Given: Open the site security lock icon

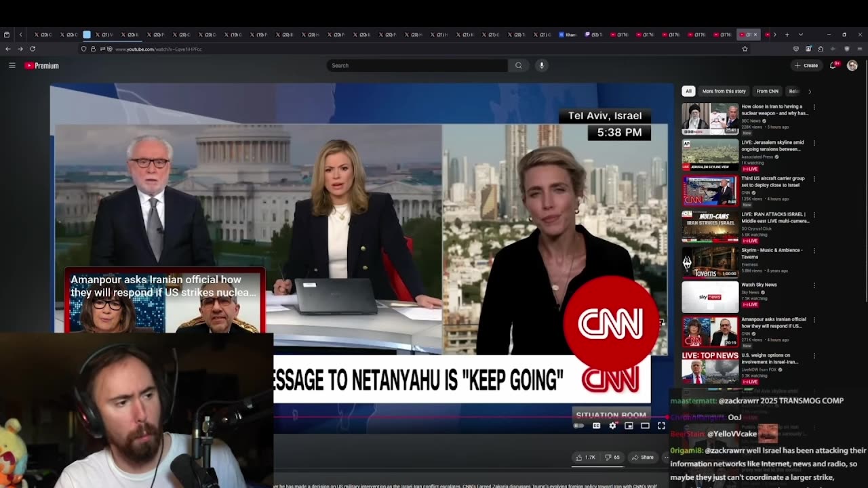Looking at the screenshot, I should [94, 49].
